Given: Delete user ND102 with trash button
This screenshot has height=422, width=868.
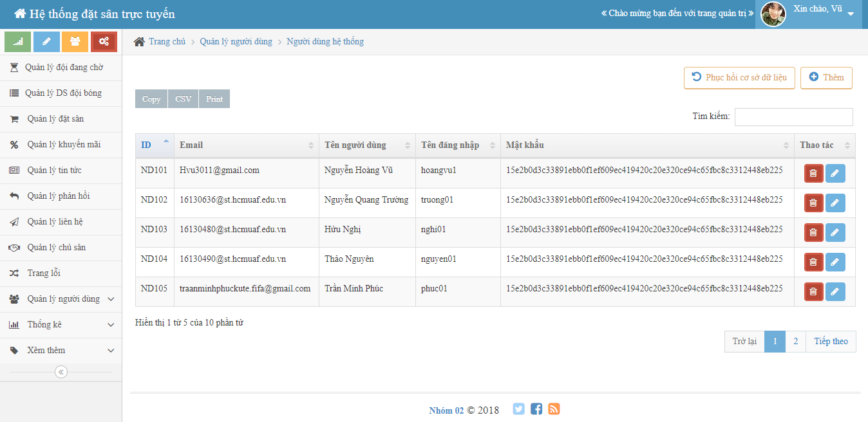Looking at the screenshot, I should (x=813, y=203).
